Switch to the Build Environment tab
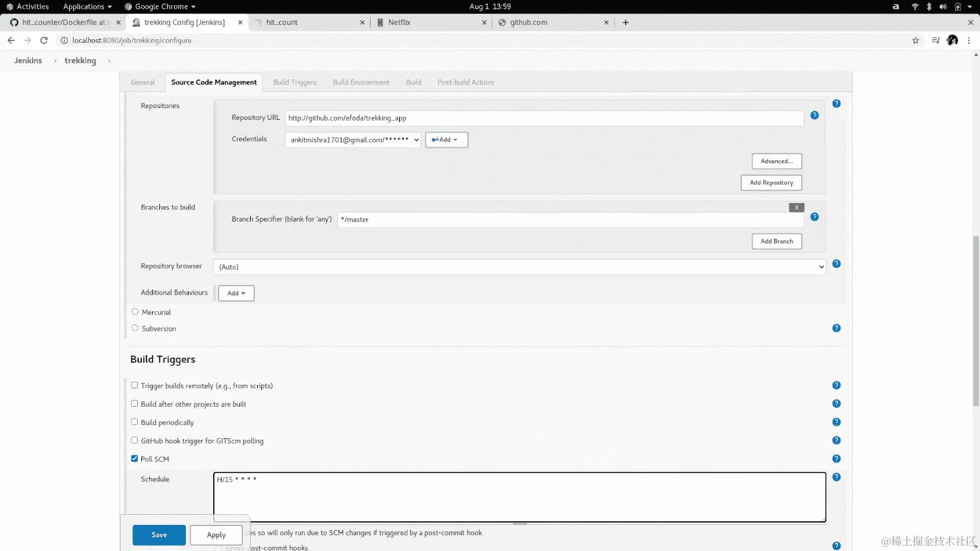The height and width of the screenshot is (551, 980). point(361,82)
